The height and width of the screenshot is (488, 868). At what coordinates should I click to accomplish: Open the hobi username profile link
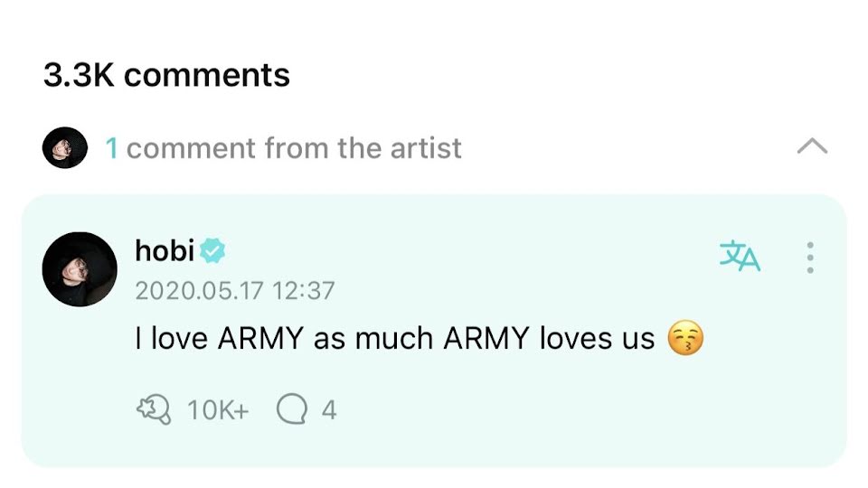(x=165, y=251)
